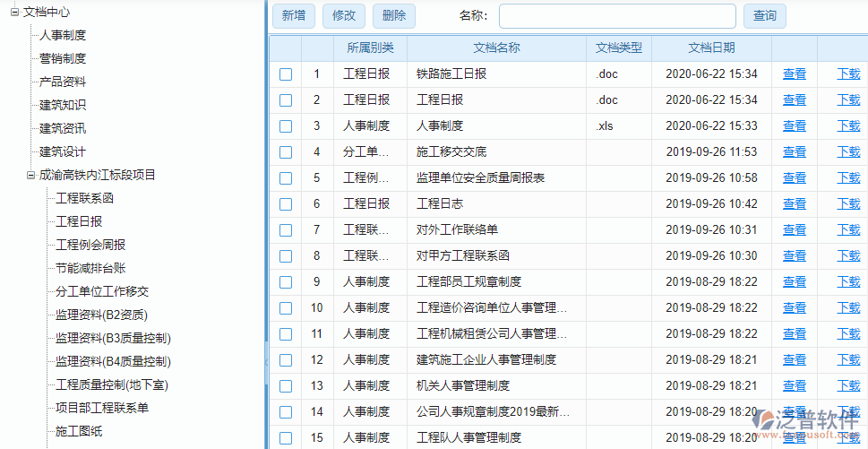Select 建筑设计 tree node
This screenshot has height=449, width=868.
[63, 151]
